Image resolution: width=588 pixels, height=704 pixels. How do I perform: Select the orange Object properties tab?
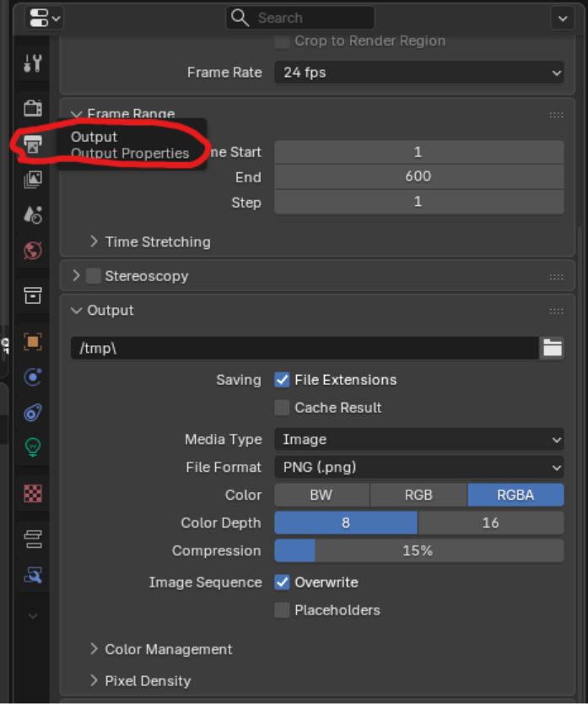[32, 341]
